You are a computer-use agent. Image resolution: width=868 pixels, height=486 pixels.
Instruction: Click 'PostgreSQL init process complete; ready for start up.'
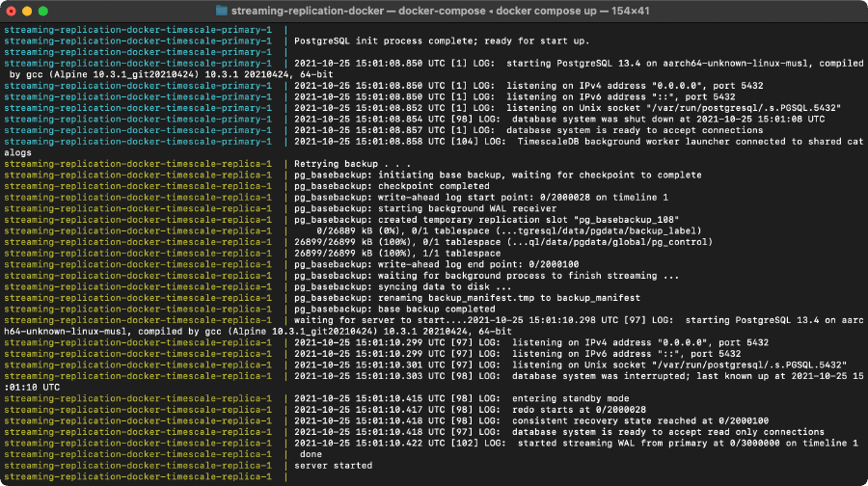442,40
